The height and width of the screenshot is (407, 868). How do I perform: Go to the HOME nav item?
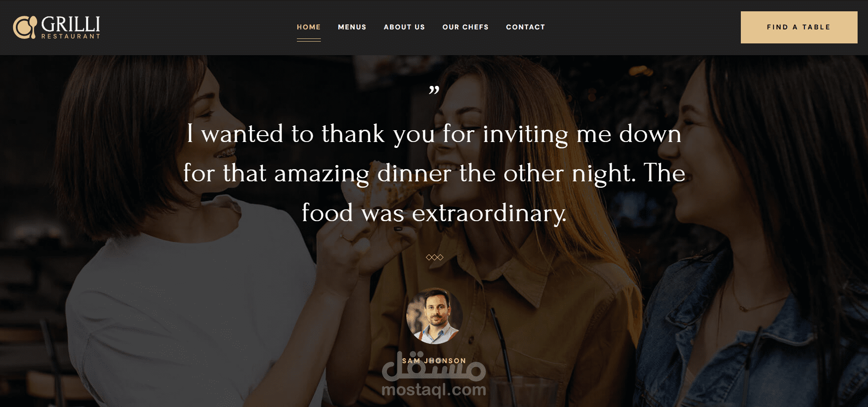point(309,27)
